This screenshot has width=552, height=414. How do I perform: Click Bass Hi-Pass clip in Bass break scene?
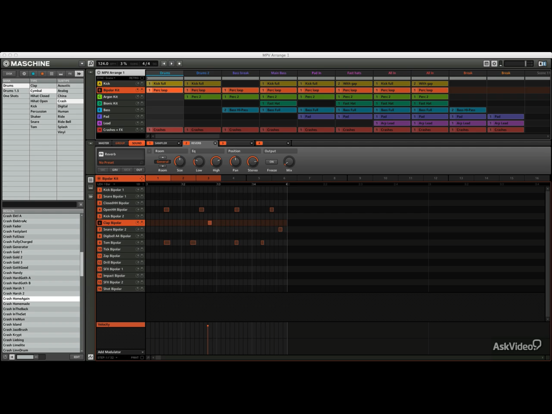click(240, 110)
